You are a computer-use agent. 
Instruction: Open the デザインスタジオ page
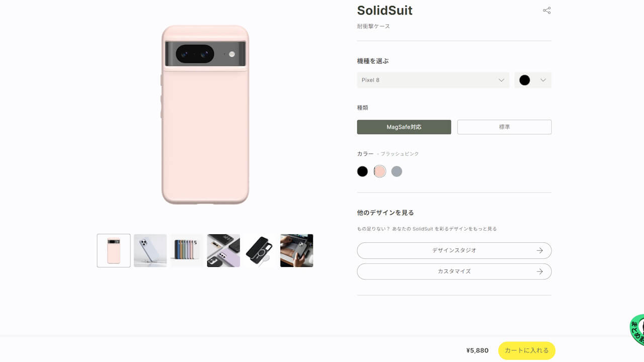pos(454,250)
